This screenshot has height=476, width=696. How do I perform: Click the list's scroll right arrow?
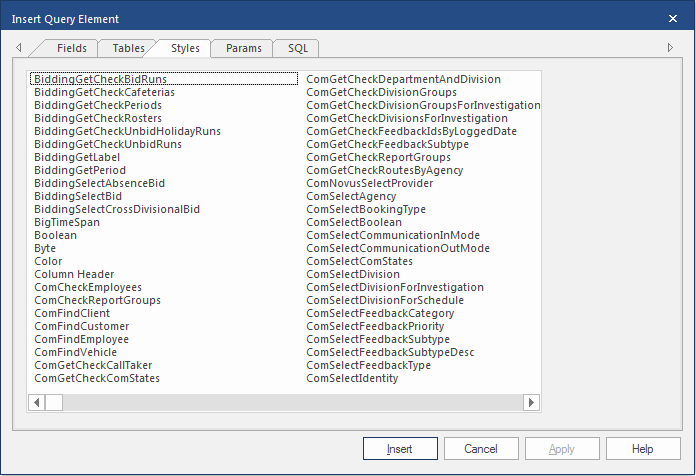tap(532, 402)
